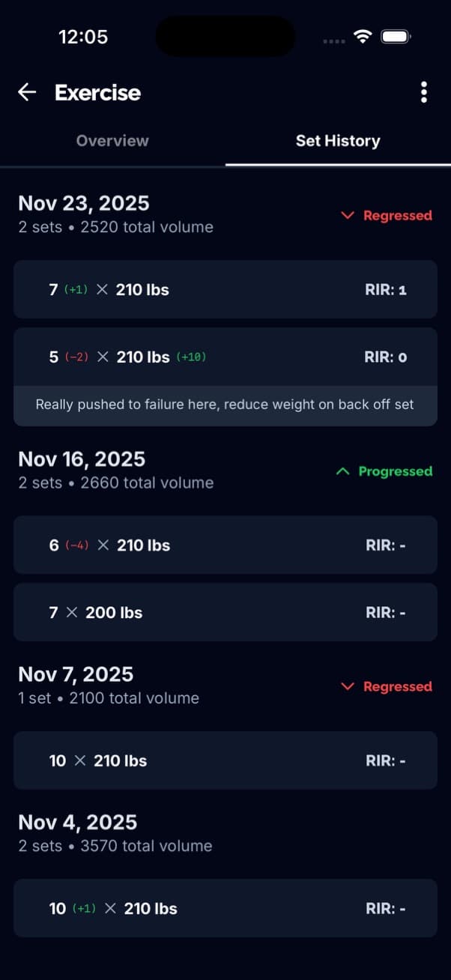Click the Regressed label on Nov 23
Viewport: 451px width, 980px height.
click(398, 215)
